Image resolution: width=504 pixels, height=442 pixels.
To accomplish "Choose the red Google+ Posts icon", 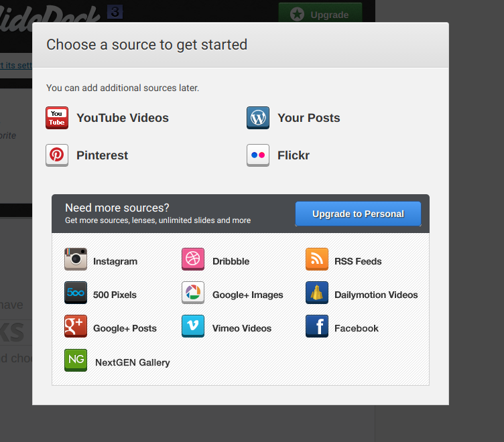I will tap(76, 326).
